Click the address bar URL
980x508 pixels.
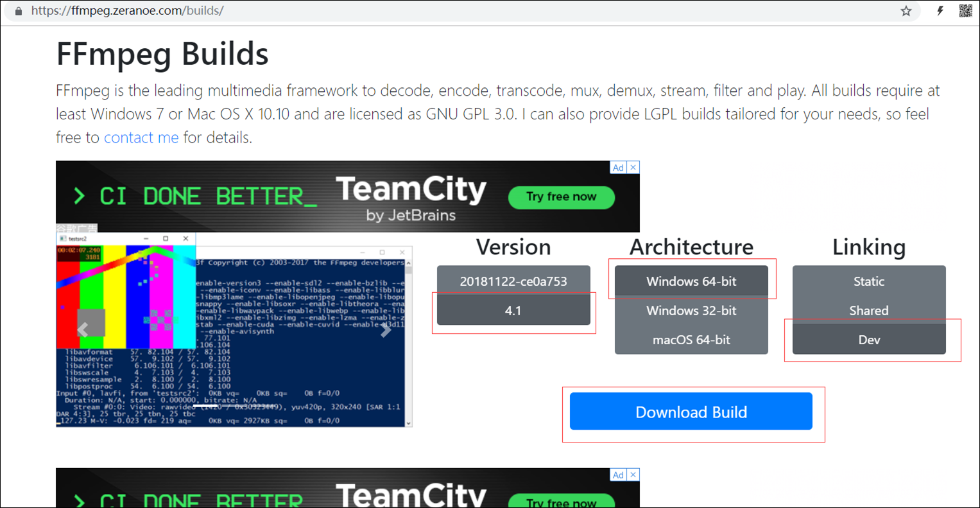(x=128, y=10)
